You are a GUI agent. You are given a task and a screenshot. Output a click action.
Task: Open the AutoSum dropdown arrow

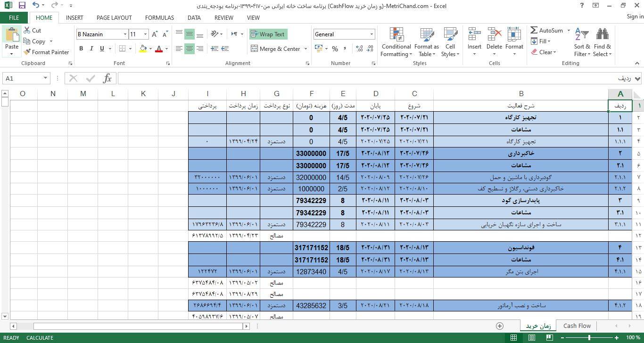568,30
